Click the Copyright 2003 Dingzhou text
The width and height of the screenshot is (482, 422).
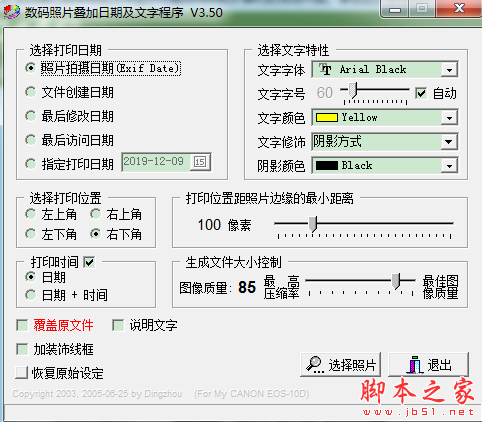(97, 394)
